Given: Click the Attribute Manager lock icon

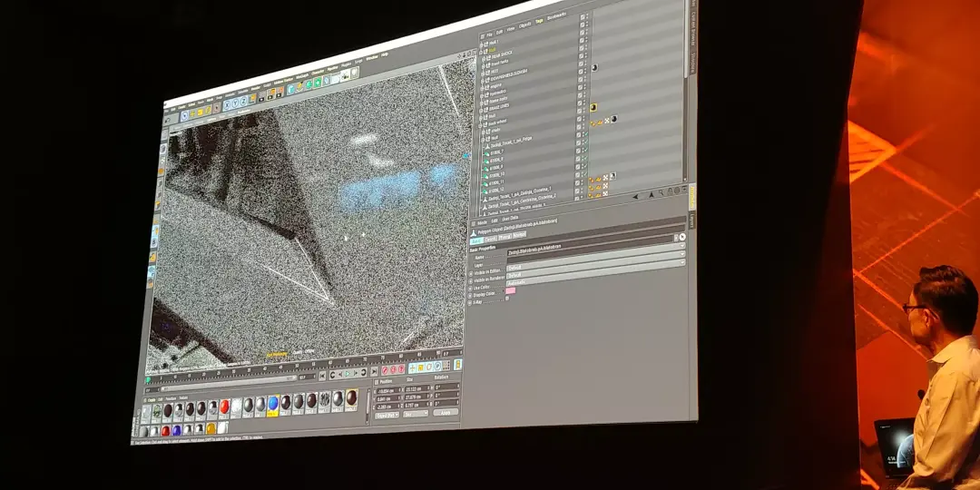Looking at the screenshot, I should [x=670, y=191].
